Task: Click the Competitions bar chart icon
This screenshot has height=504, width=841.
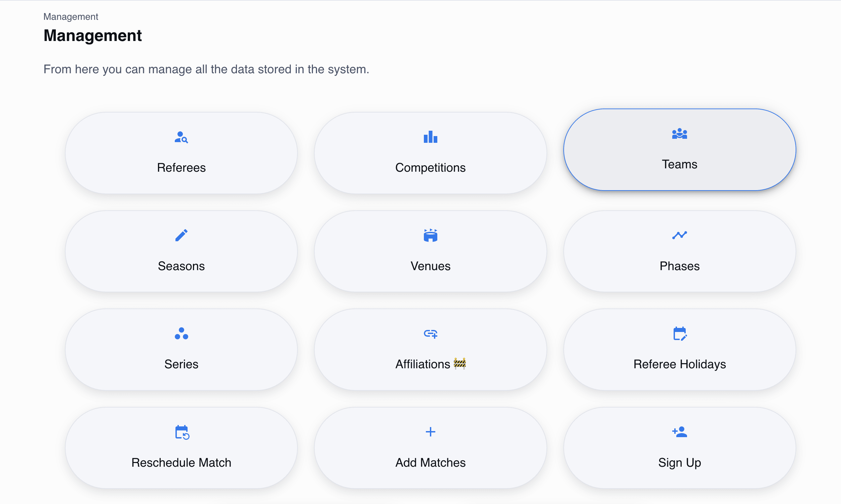Action: tap(430, 137)
